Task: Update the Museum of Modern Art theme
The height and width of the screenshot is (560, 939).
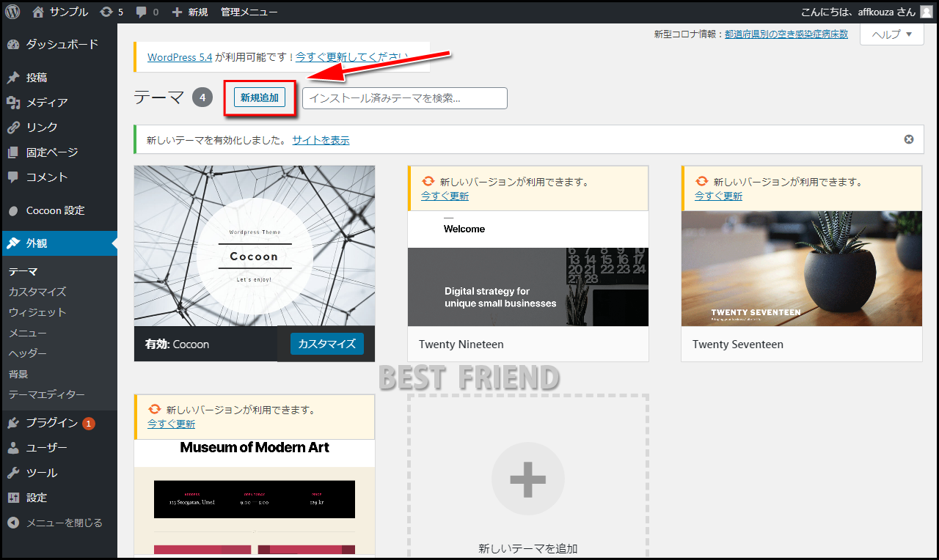Action: [x=171, y=424]
